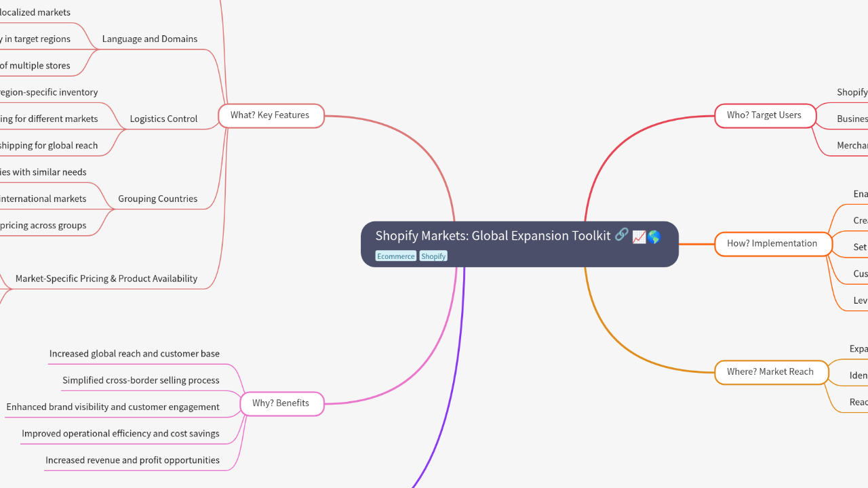Click Enhanced brand visibility and customer engagement
This screenshot has width=868, height=488.
[x=113, y=407]
